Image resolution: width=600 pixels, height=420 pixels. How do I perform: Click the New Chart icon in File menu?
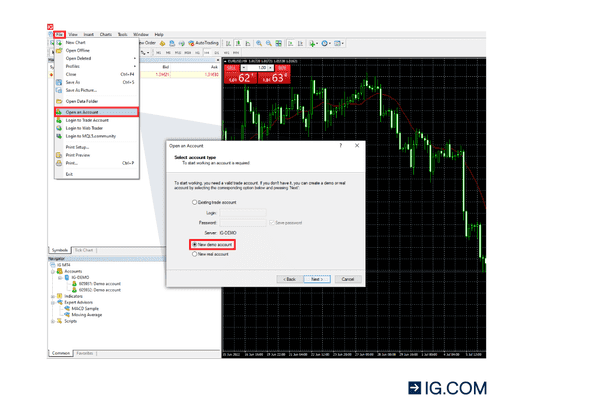tap(59, 42)
